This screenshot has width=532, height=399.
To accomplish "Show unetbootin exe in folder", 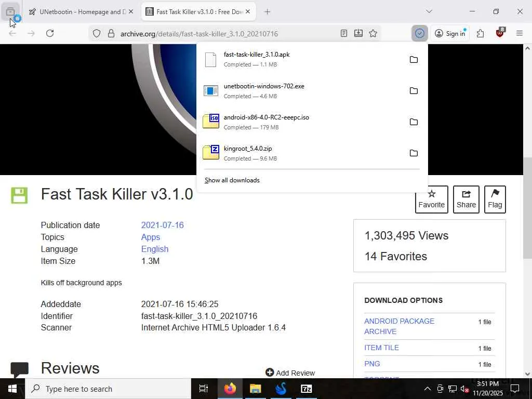I will click(414, 91).
